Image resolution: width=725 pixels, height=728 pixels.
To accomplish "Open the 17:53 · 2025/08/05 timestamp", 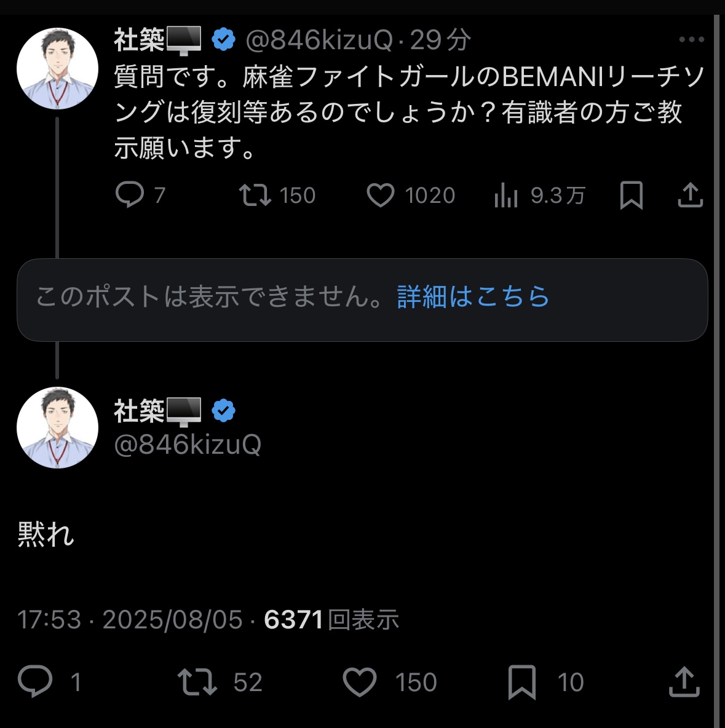I will (130, 620).
